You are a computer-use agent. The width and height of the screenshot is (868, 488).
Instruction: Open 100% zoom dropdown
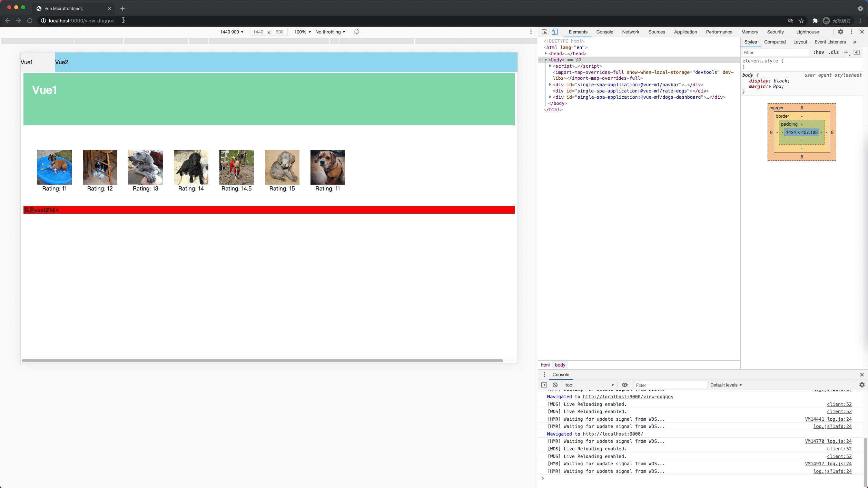[303, 32]
